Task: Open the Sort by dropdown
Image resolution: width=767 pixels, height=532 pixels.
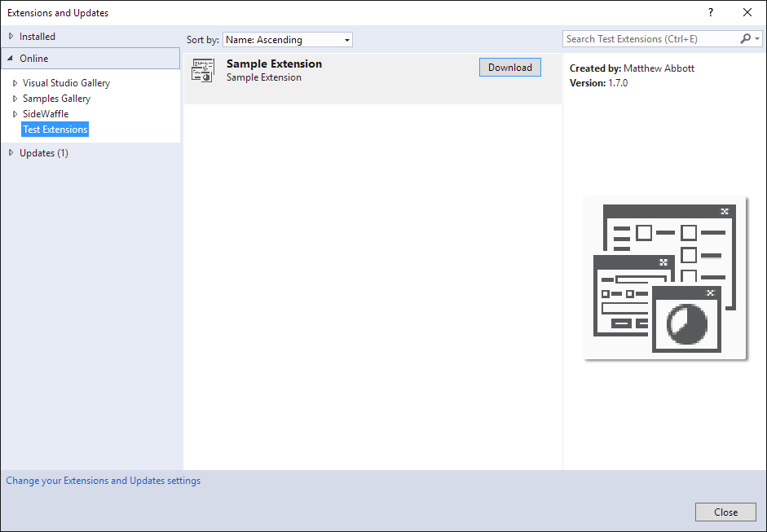Action: (x=287, y=40)
